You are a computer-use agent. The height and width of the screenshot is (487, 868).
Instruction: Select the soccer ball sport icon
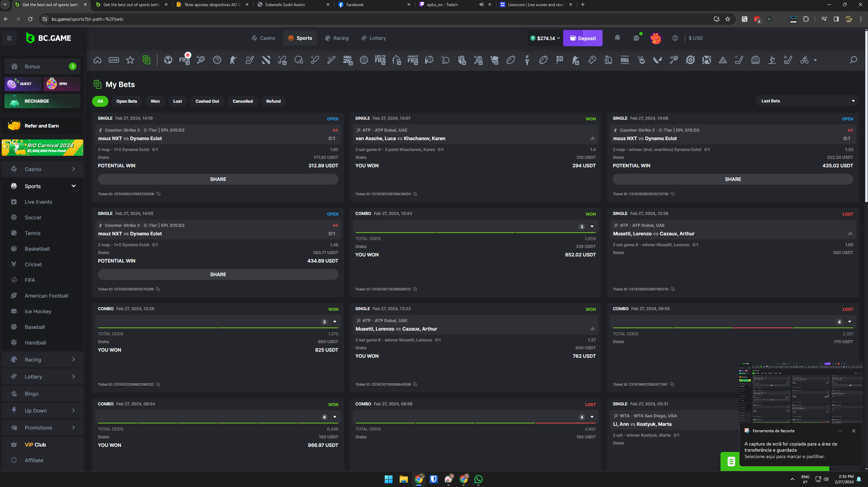pyautogui.click(x=168, y=60)
